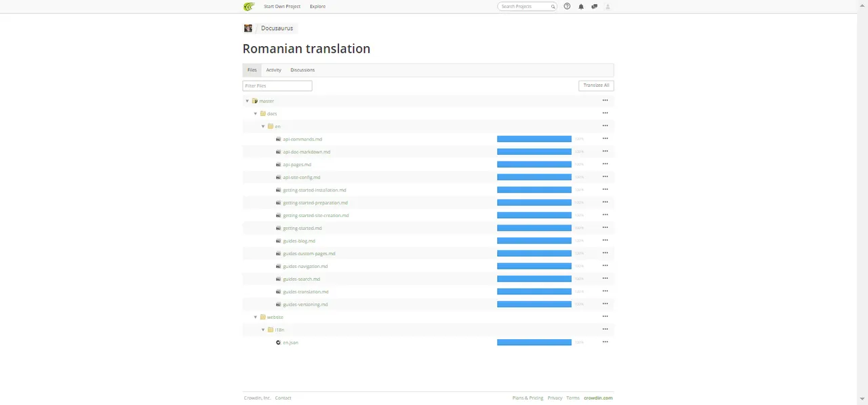
Task: Open file api-site-config.md
Action: point(302,177)
